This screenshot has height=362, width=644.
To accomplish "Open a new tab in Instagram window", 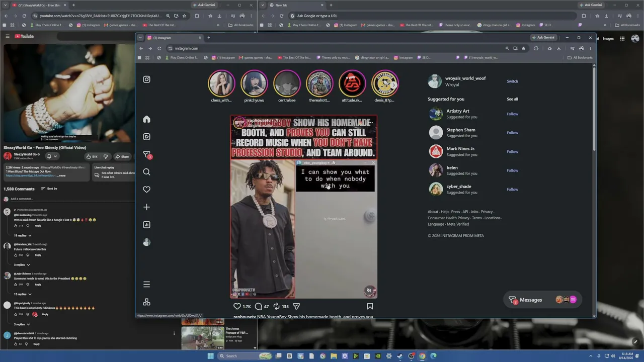I will [209, 38].
